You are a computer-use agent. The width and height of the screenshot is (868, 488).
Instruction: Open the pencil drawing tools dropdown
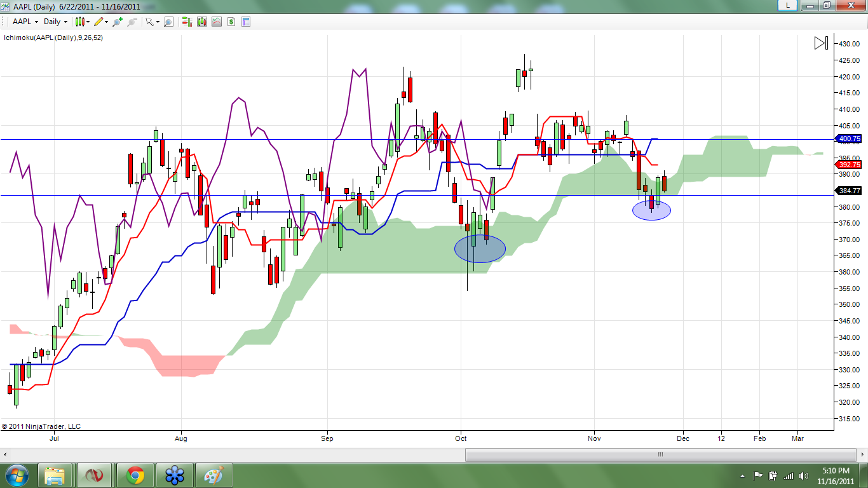pos(100,21)
